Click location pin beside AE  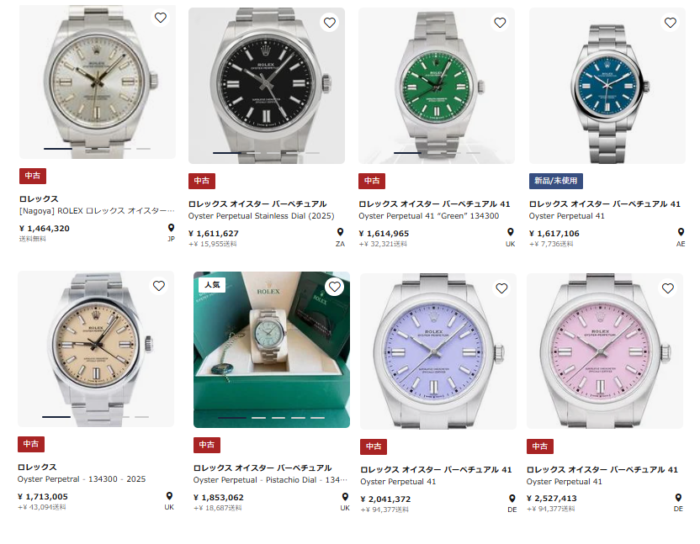coord(681,232)
